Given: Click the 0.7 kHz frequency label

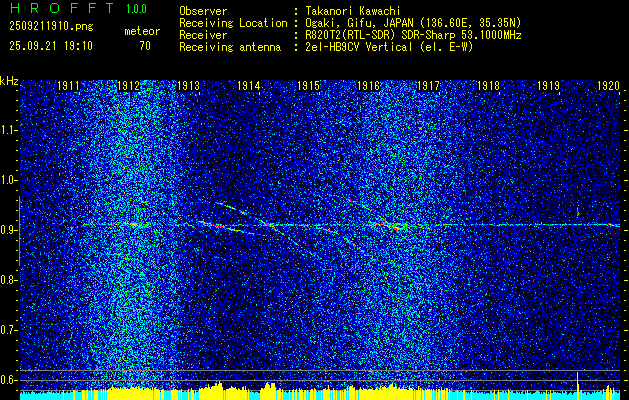Looking at the screenshot, I should pos(8,330).
